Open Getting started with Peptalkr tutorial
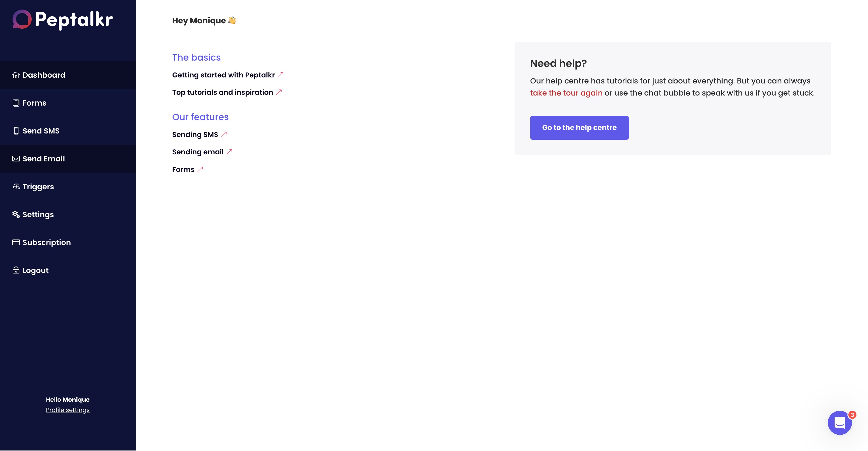 click(x=223, y=75)
